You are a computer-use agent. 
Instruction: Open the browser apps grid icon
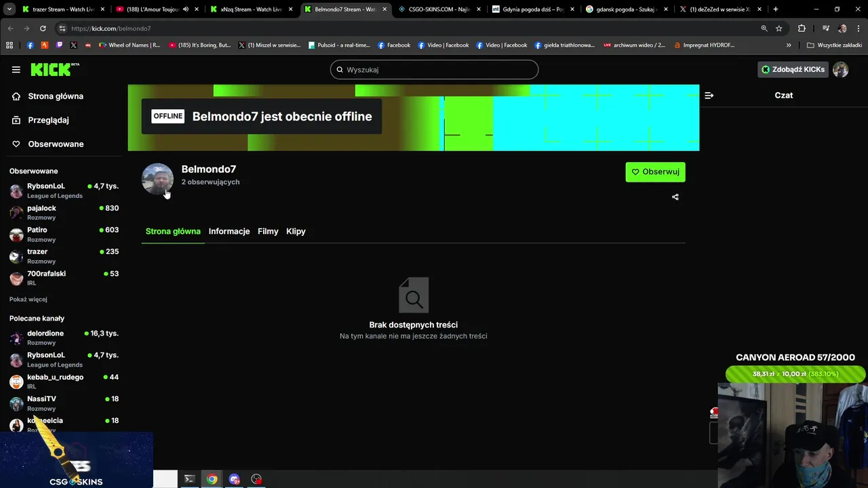coord(9,45)
